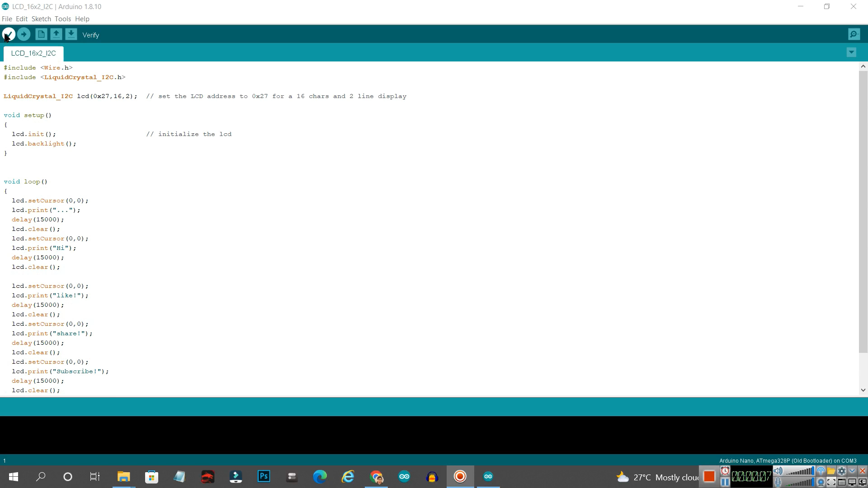Verify the sketch with the checkmark icon

(8, 34)
